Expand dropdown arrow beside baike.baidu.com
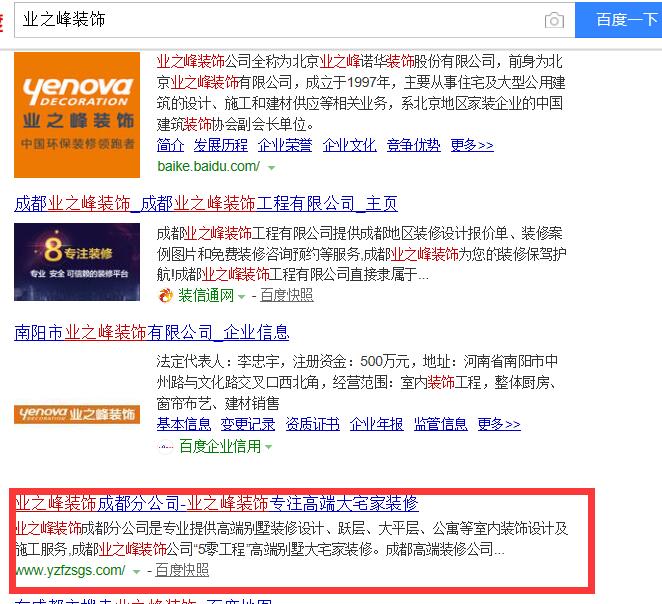 [x=271, y=167]
